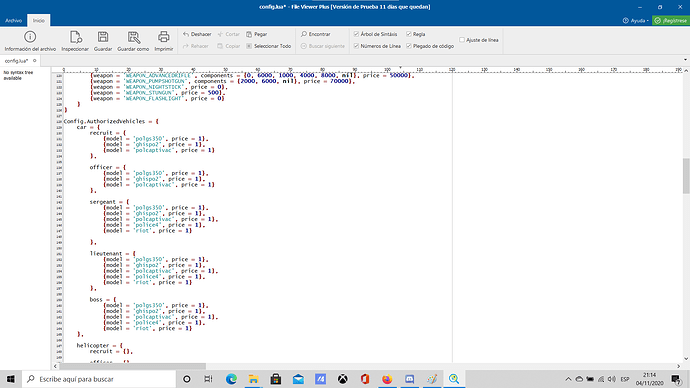Enable Ajuste de línea checkbox
This screenshot has height=388, width=690.
pos(462,40)
